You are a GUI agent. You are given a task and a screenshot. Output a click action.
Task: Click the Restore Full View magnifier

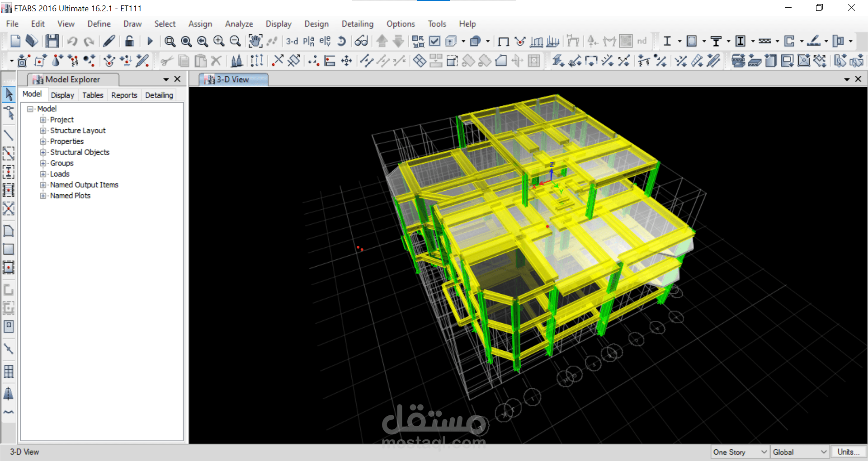click(186, 41)
